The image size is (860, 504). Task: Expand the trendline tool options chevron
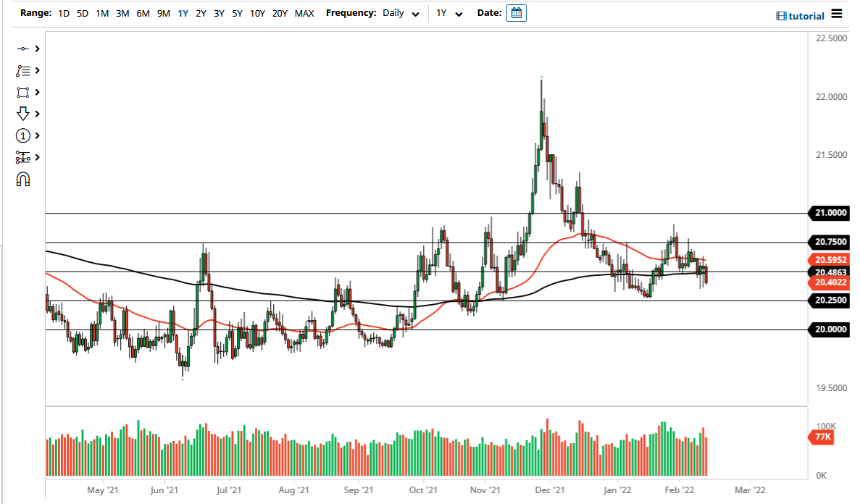36,49
